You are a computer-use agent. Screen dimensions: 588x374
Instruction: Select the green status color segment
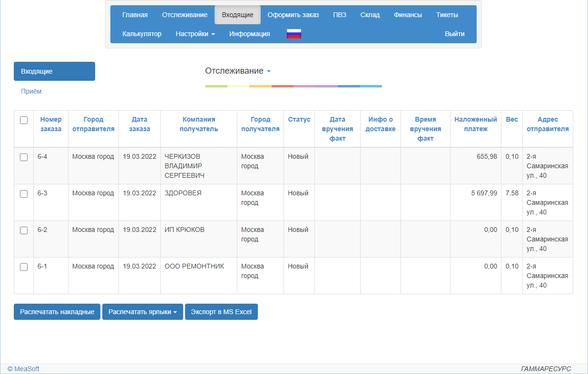[216, 86]
